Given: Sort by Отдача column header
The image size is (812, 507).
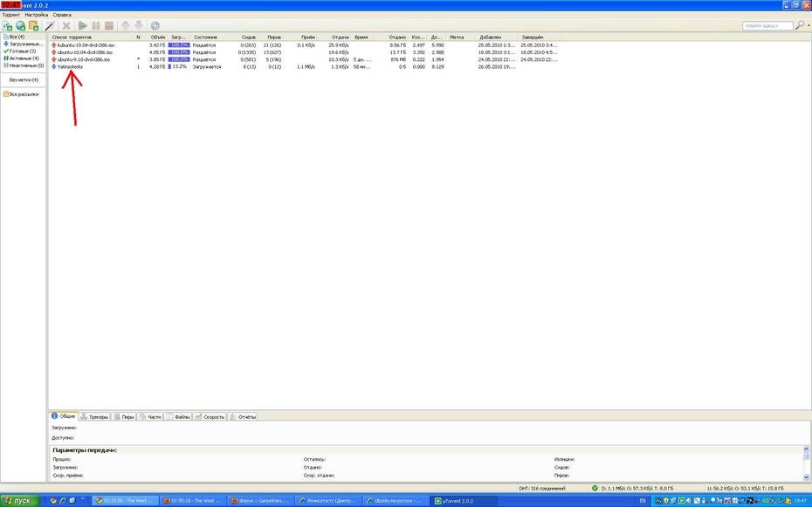Looking at the screenshot, I should tap(334, 38).
